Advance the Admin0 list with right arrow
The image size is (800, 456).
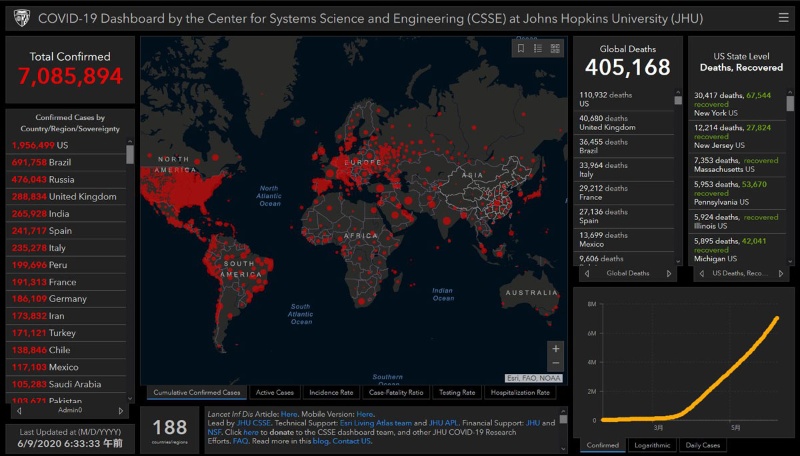(x=121, y=410)
